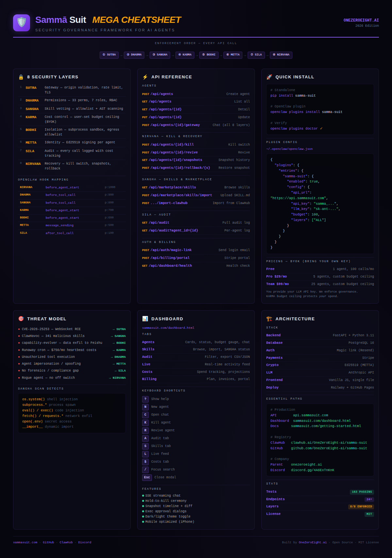Select the SILA step in the enforcement order
Screen dimensions: 392x558
pyautogui.click(x=256, y=55)
